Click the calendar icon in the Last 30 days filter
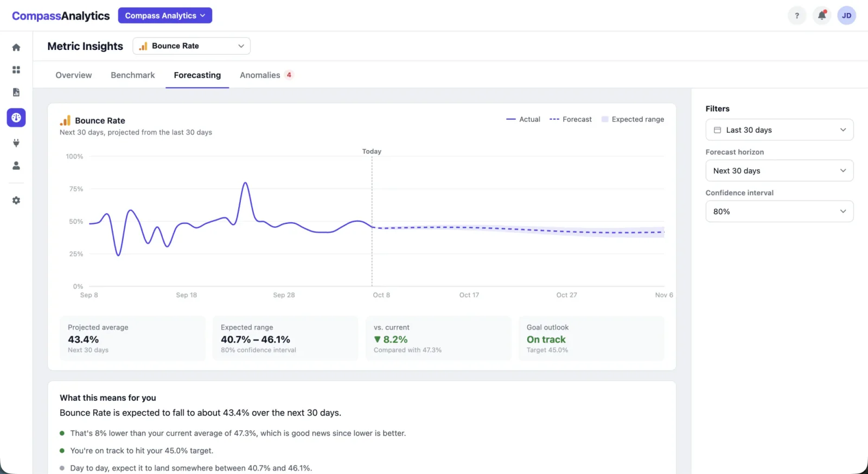The image size is (868, 474). pos(717,130)
